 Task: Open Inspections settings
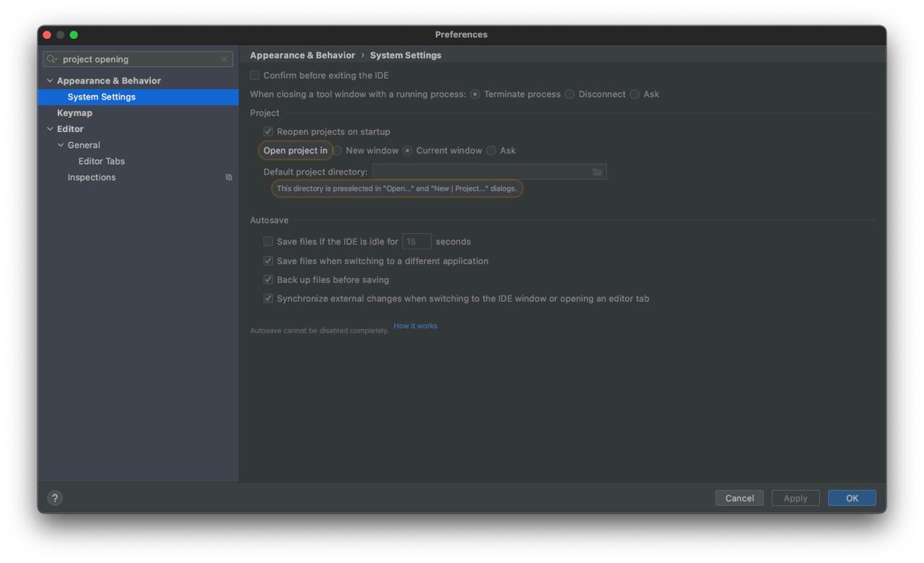[92, 178]
